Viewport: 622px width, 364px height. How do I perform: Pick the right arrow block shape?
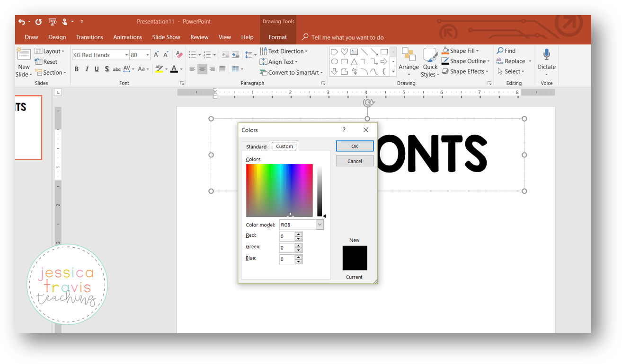click(384, 61)
